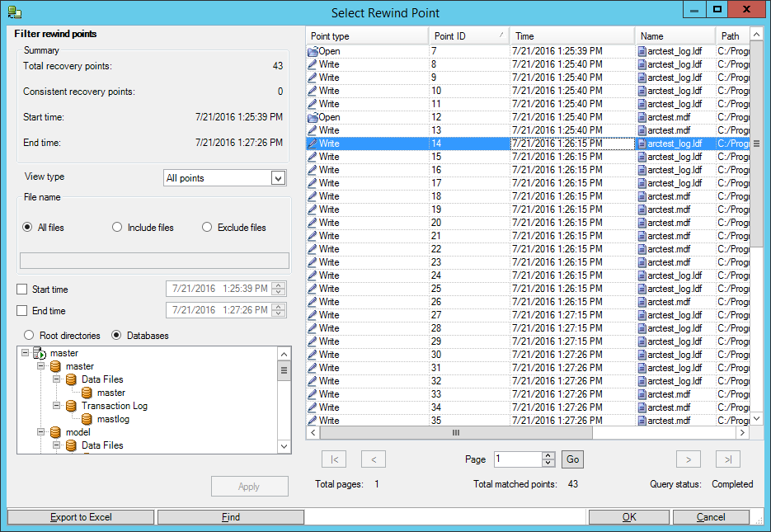The height and width of the screenshot is (532, 771).
Task: Enable the End time checkbox
Action: (x=21, y=311)
